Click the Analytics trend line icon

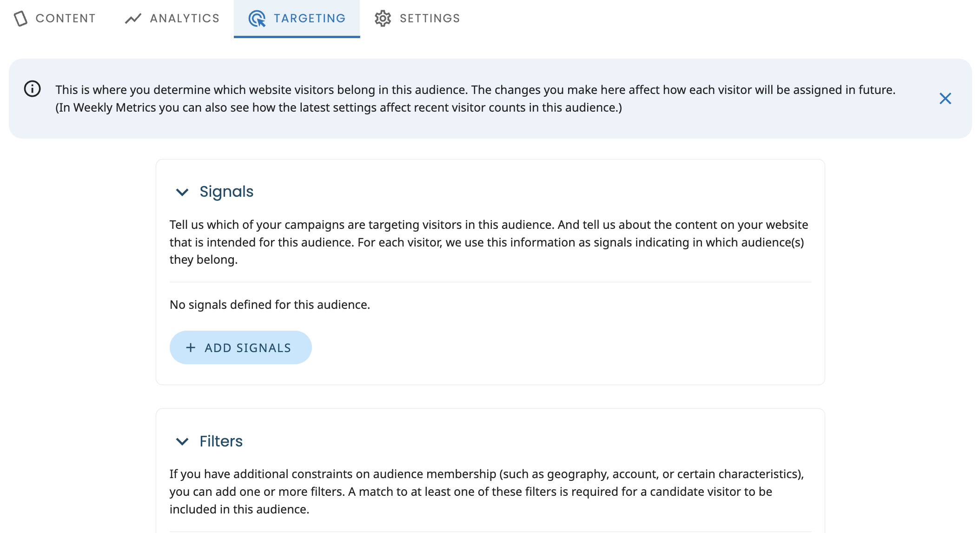tap(133, 19)
